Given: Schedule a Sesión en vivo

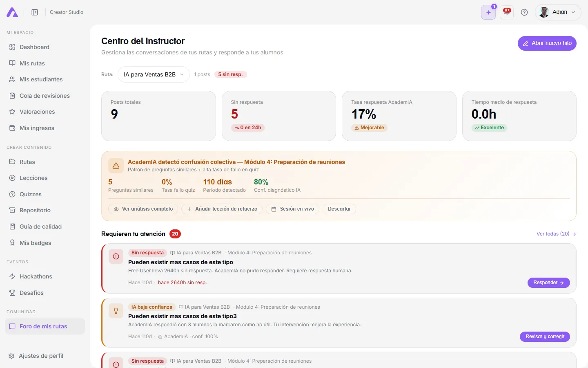Looking at the screenshot, I should (x=293, y=209).
